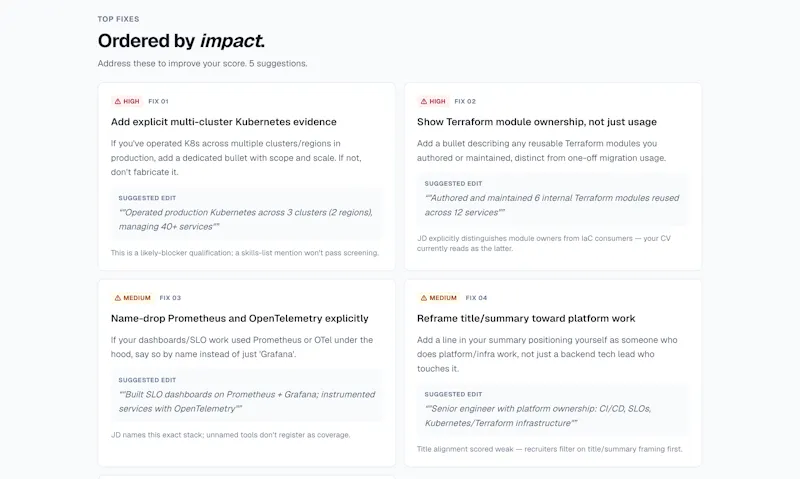Viewport: 800px width, 479px height.
Task: Click the MEDIUM warning icon on Fix 03
Action: [x=118, y=298]
